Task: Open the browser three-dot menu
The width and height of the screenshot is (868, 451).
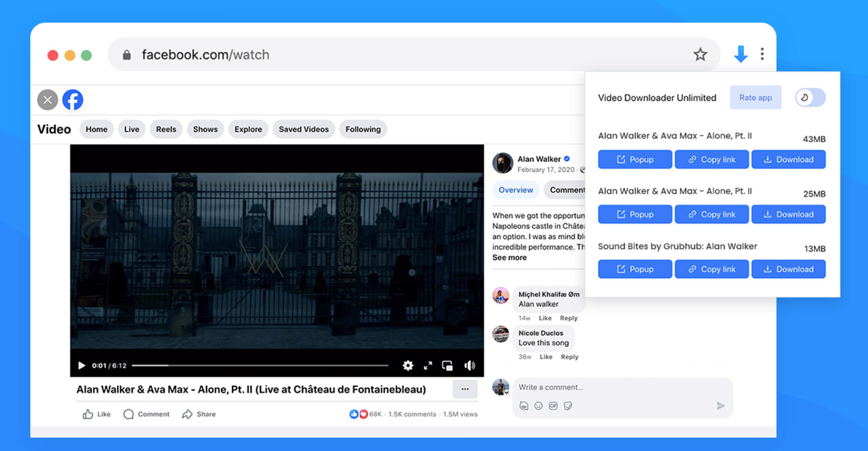Action: [762, 54]
